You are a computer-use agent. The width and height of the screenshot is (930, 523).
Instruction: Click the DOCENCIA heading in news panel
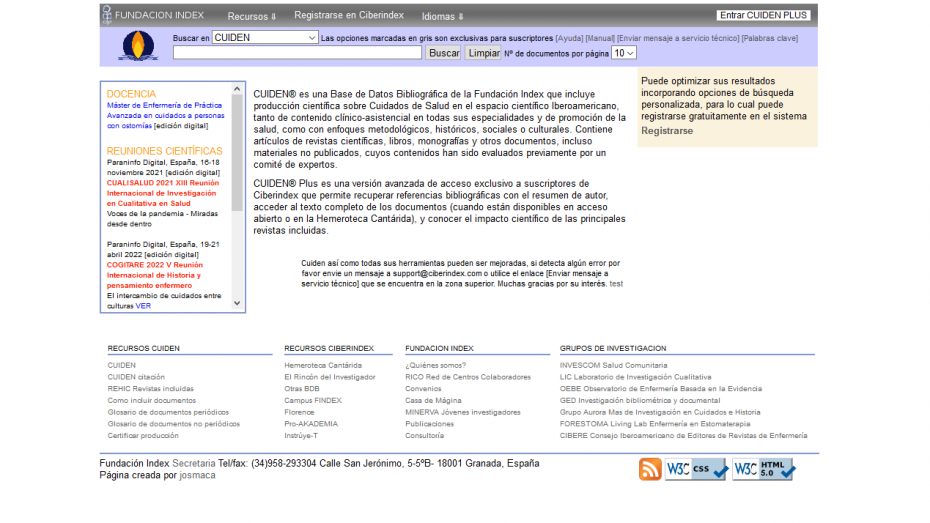pyautogui.click(x=131, y=94)
